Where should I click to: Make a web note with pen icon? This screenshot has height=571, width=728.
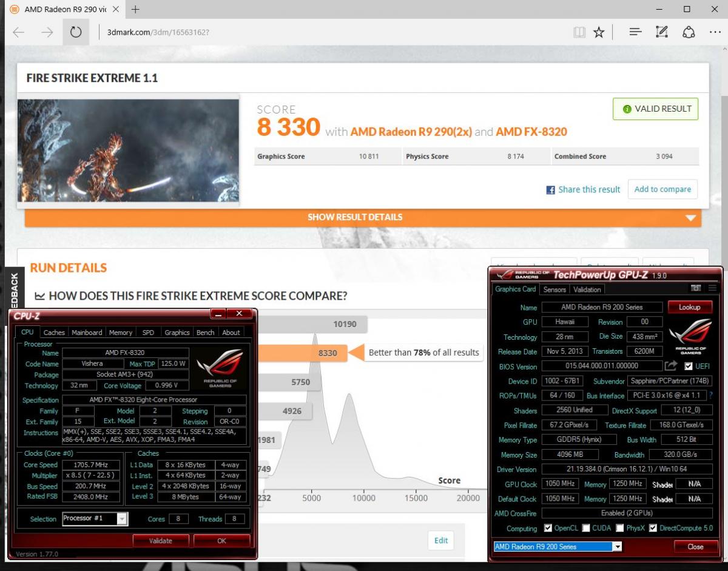click(662, 32)
